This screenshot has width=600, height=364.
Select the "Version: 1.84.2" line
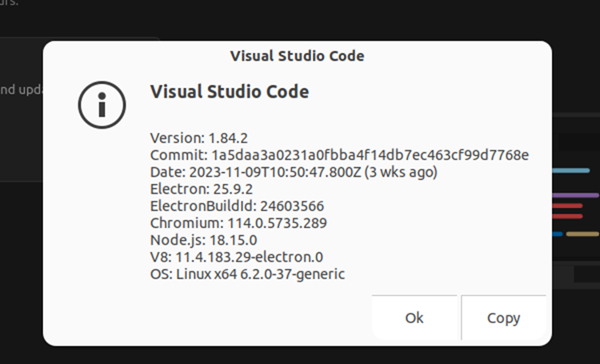[x=199, y=138]
